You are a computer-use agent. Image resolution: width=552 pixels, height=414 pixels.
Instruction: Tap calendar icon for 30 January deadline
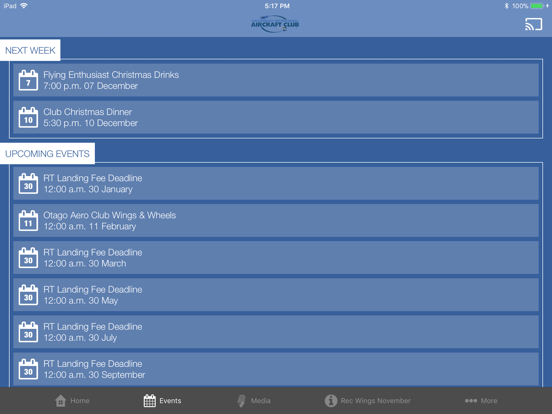28,183
